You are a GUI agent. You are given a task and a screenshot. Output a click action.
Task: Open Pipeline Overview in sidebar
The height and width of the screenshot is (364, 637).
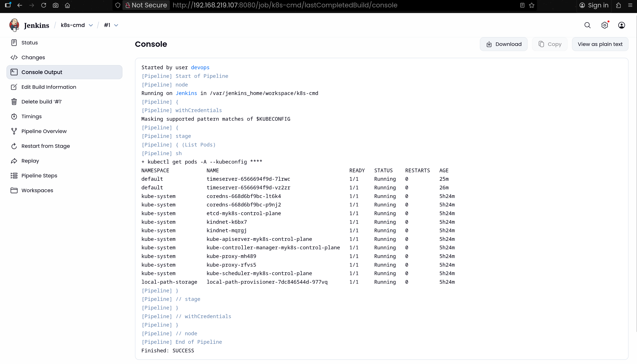44,131
